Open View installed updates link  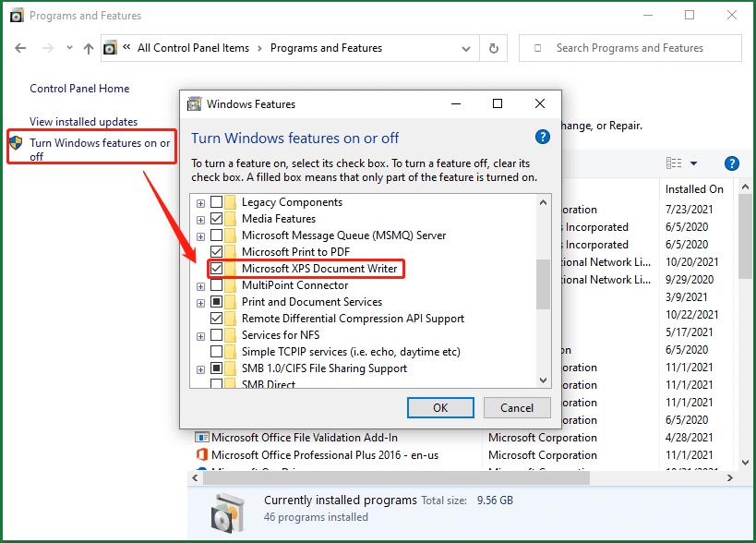coord(83,122)
